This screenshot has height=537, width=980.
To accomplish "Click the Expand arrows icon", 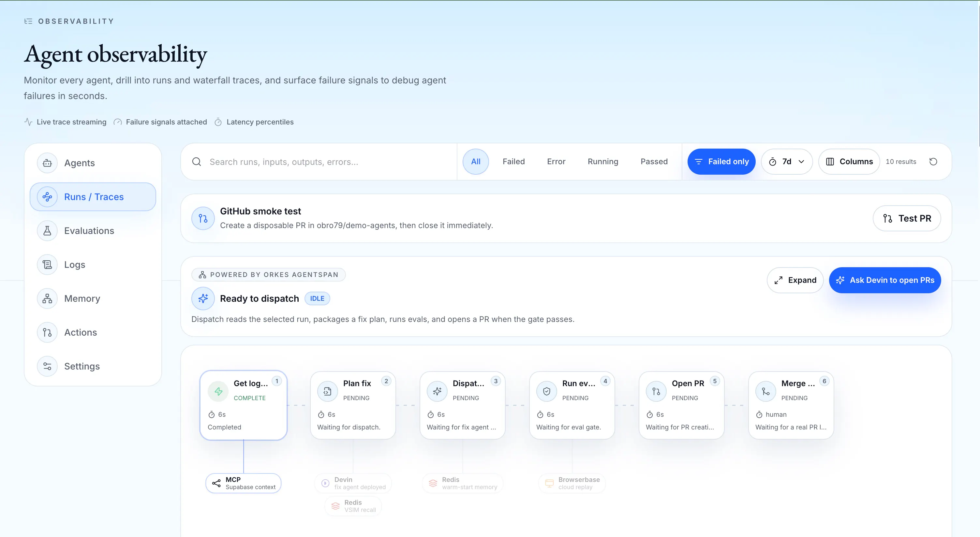I will coord(779,280).
